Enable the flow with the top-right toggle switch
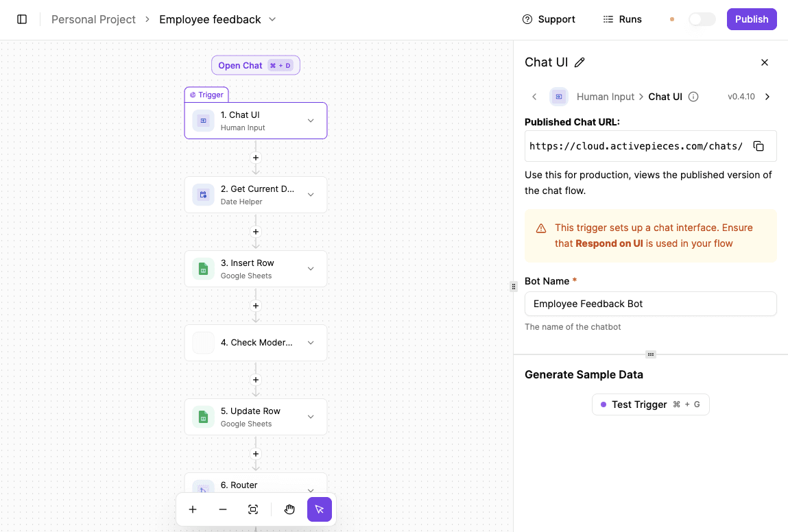Screen dimensions: 788x532 point(702,19)
